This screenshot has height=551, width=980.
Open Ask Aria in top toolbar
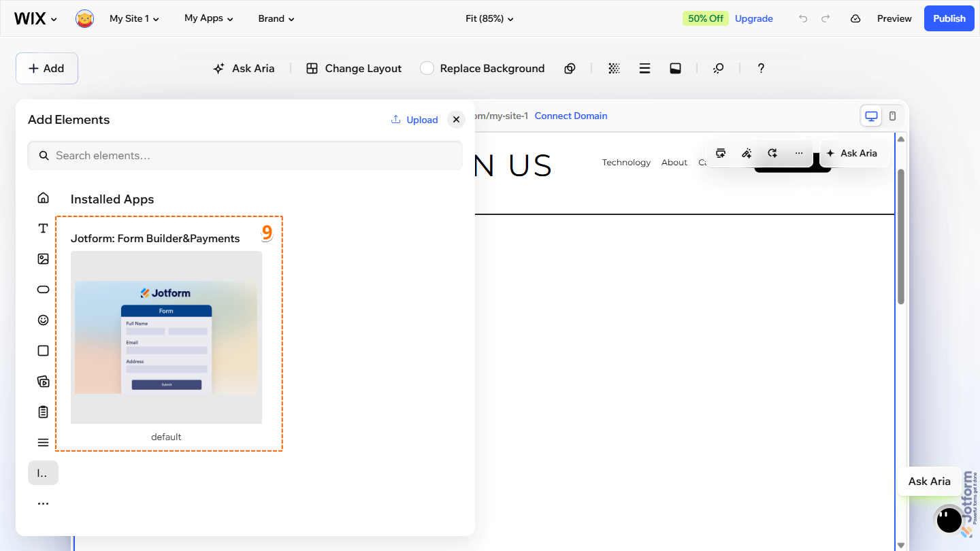coord(244,68)
